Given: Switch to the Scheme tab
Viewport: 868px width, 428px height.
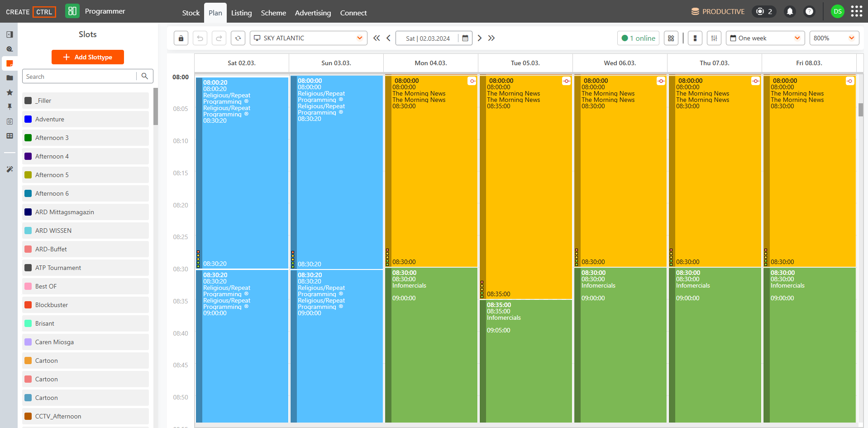Looking at the screenshot, I should coord(273,13).
